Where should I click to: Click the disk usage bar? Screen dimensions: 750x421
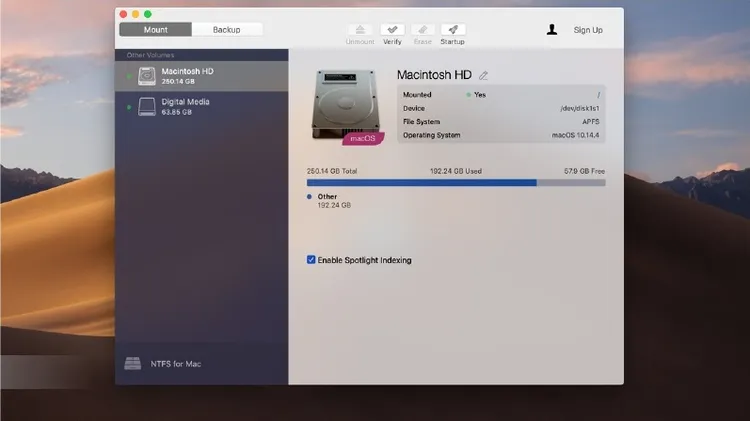pos(456,183)
